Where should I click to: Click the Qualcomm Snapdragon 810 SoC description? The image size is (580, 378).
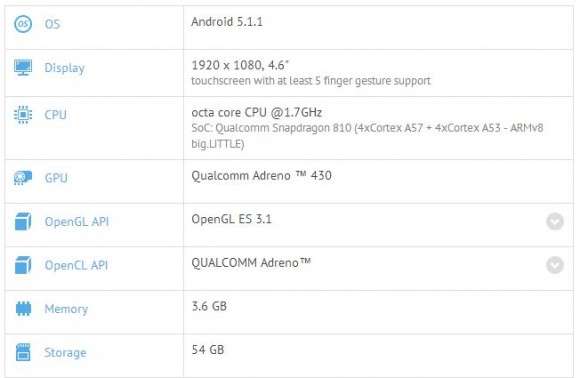(x=367, y=136)
